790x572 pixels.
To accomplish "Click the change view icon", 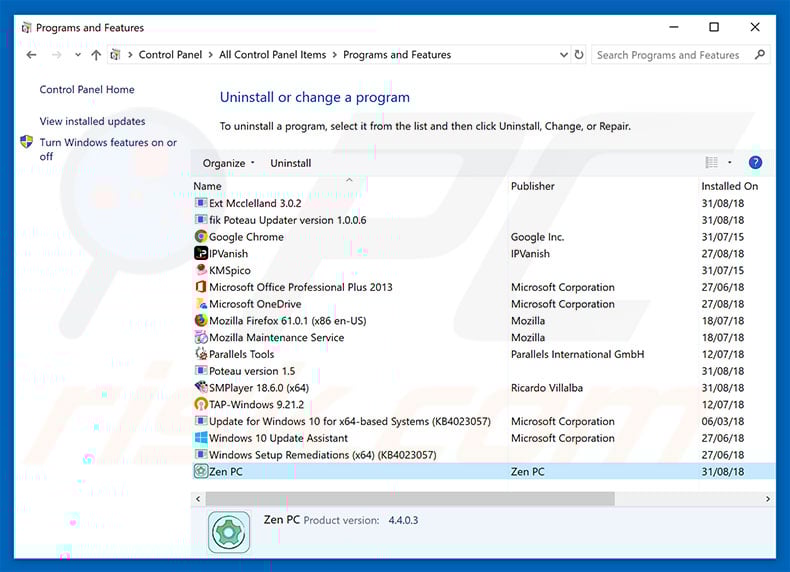I will pyautogui.click(x=711, y=162).
